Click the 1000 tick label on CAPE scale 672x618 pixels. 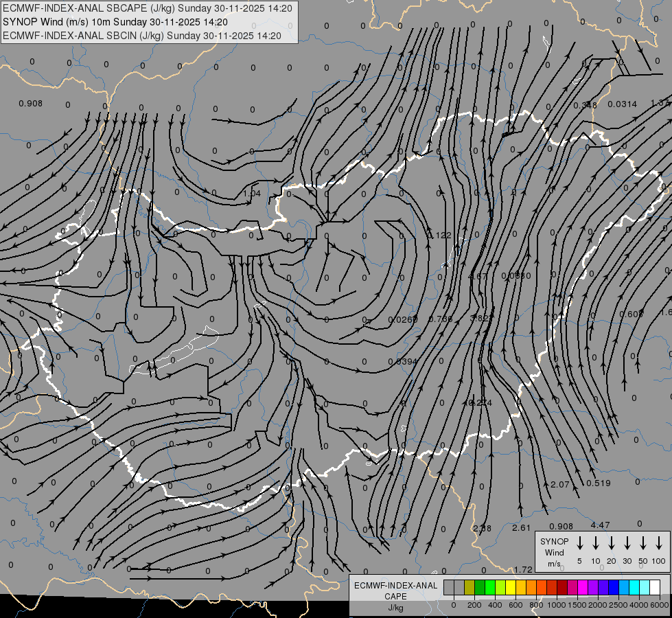coord(557,605)
